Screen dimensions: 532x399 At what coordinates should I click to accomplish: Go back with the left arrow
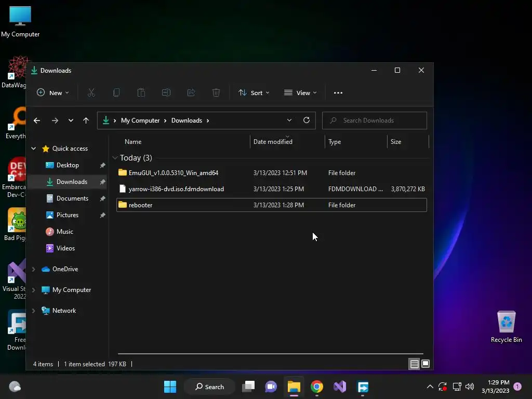(37, 121)
